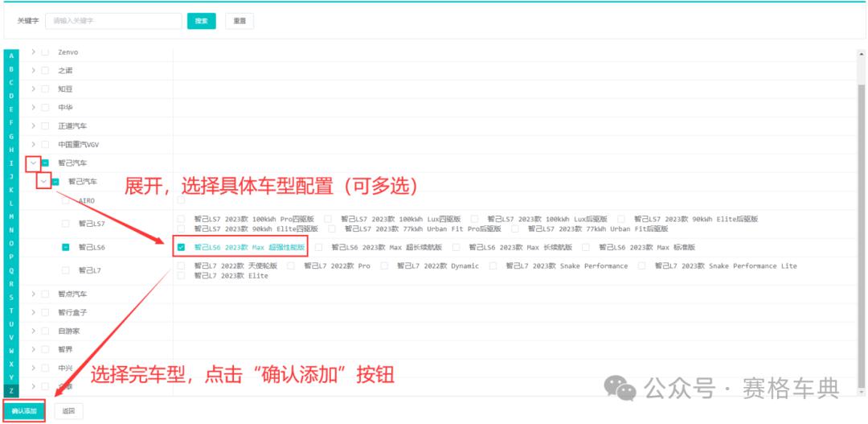Click the 中华 brand name
Viewport: 868px width, 424px height.
click(65, 107)
